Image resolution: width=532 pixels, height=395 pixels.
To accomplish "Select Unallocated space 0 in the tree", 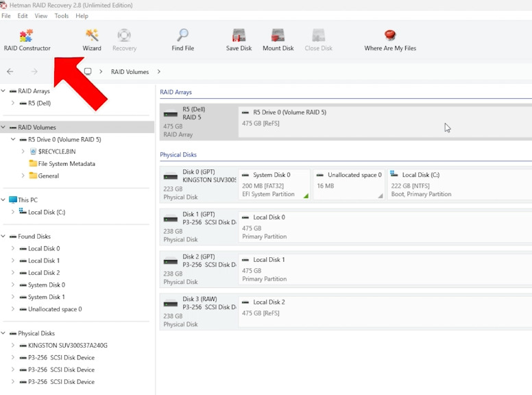I will point(55,309).
